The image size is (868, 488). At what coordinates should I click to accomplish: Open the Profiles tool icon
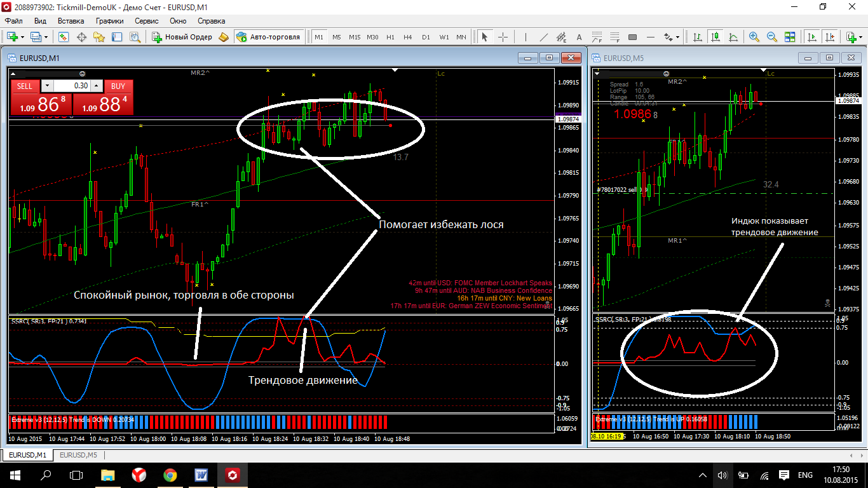click(35, 37)
